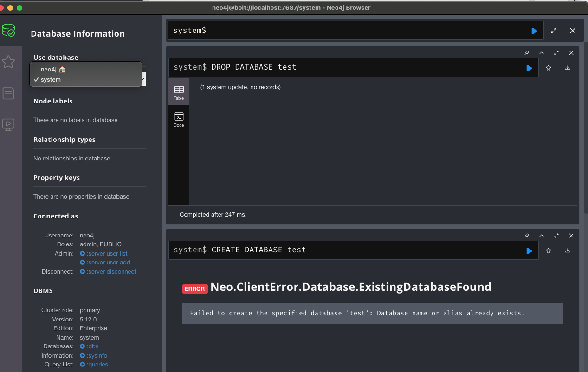This screenshot has height=372, width=588.
Task: Select neo4j in the database dropdown
Action: tap(86, 69)
